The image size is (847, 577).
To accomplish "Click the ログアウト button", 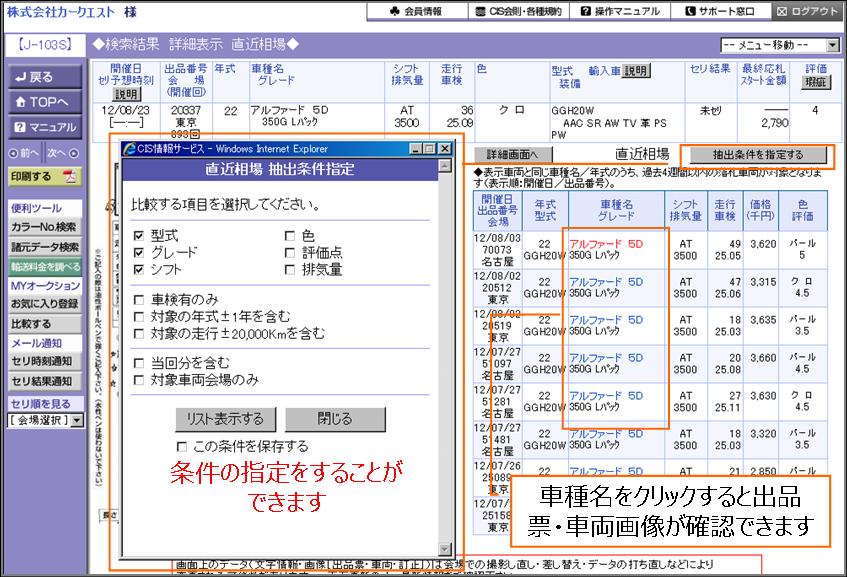I will click(x=808, y=11).
